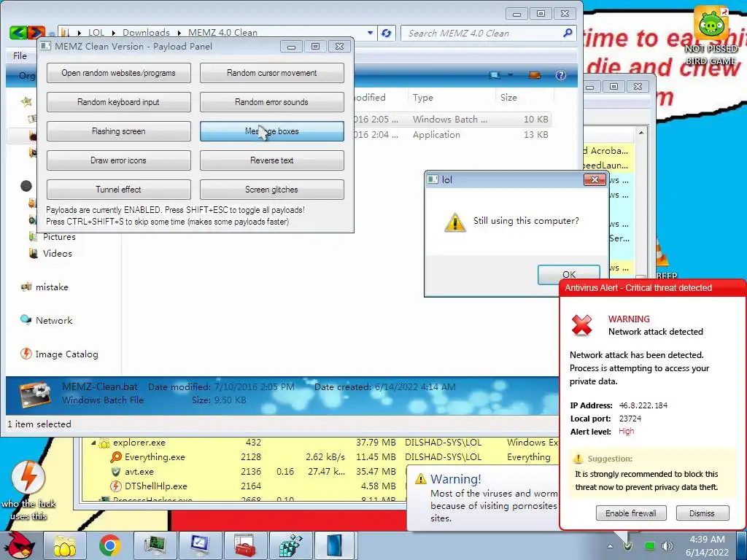This screenshot has width=747, height=560.
Task: Open the red toolbox taskbar icon
Action: 245,545
